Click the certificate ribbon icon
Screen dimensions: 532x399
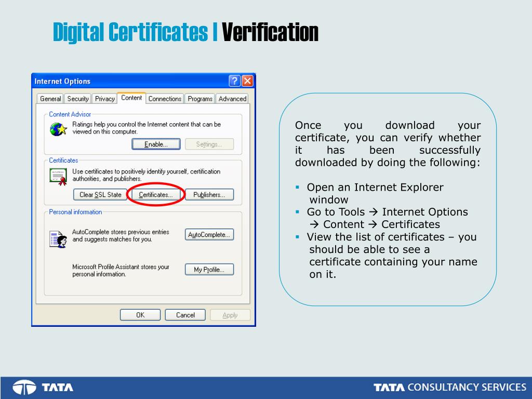[x=58, y=177]
